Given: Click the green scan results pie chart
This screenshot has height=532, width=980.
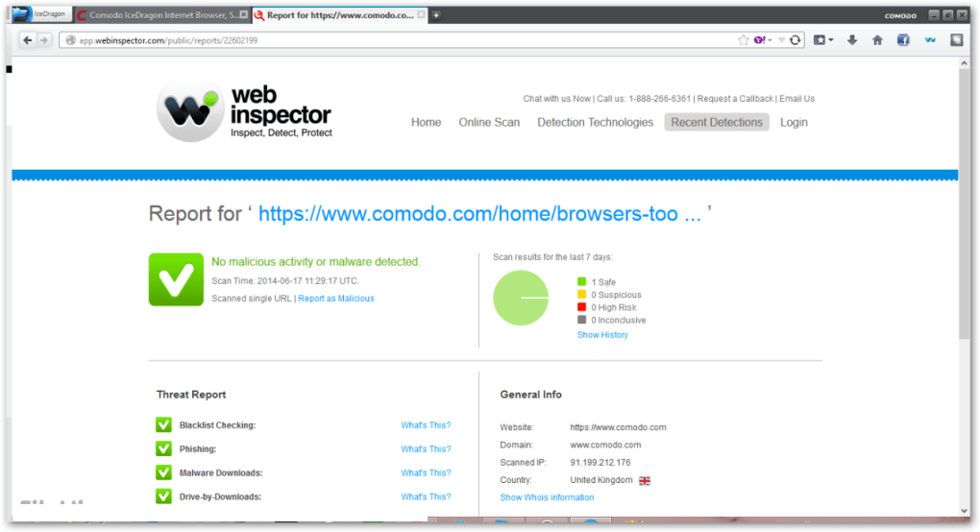Looking at the screenshot, I should (521, 298).
